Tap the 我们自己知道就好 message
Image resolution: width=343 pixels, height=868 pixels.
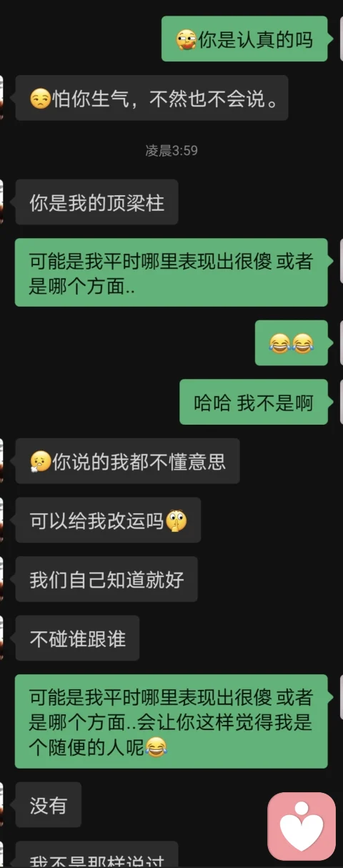(x=106, y=579)
